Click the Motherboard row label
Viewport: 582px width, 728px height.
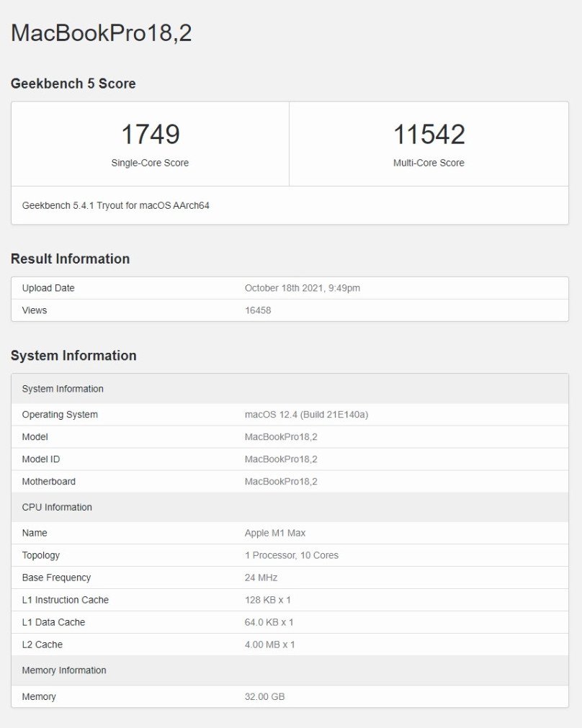48,482
